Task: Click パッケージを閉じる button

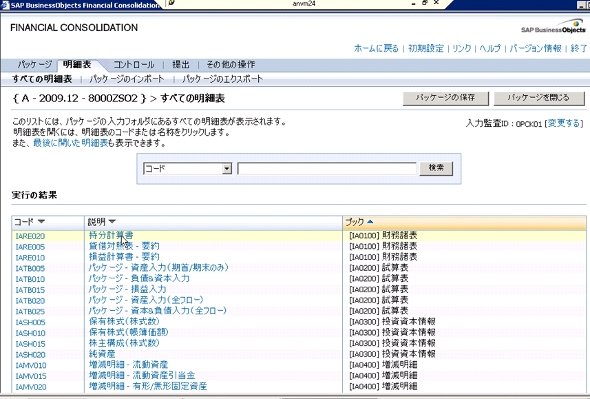Action: coord(539,98)
